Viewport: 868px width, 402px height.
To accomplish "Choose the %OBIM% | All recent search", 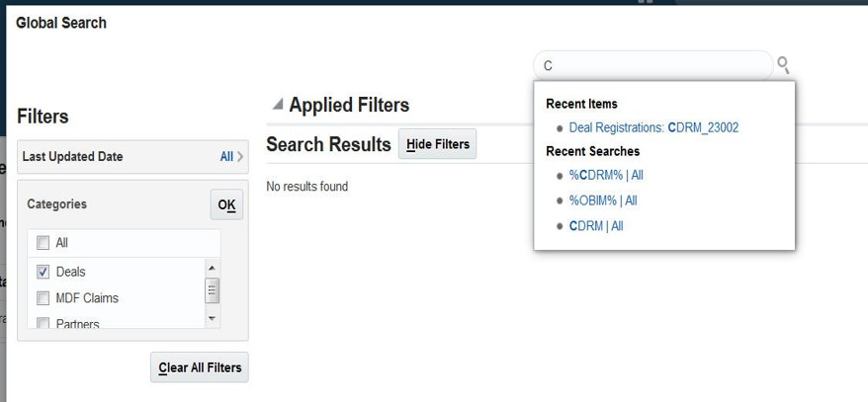I will tap(603, 201).
